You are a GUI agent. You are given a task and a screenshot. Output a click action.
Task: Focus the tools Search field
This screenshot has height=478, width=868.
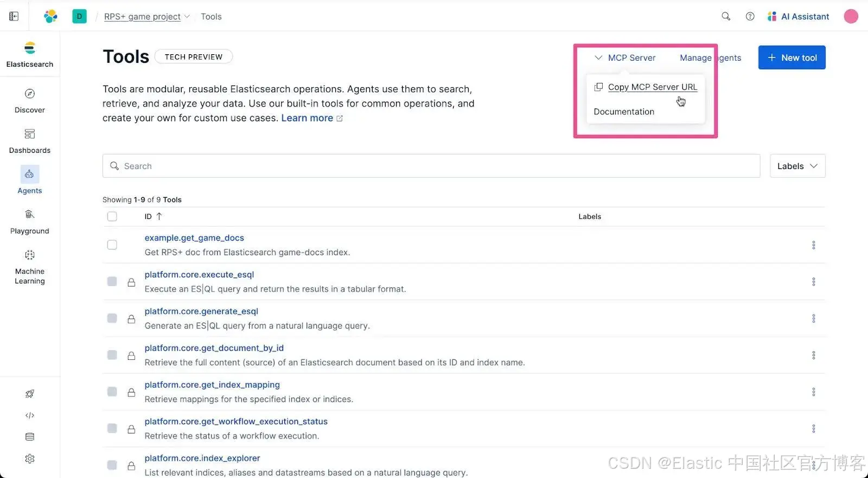pos(431,166)
